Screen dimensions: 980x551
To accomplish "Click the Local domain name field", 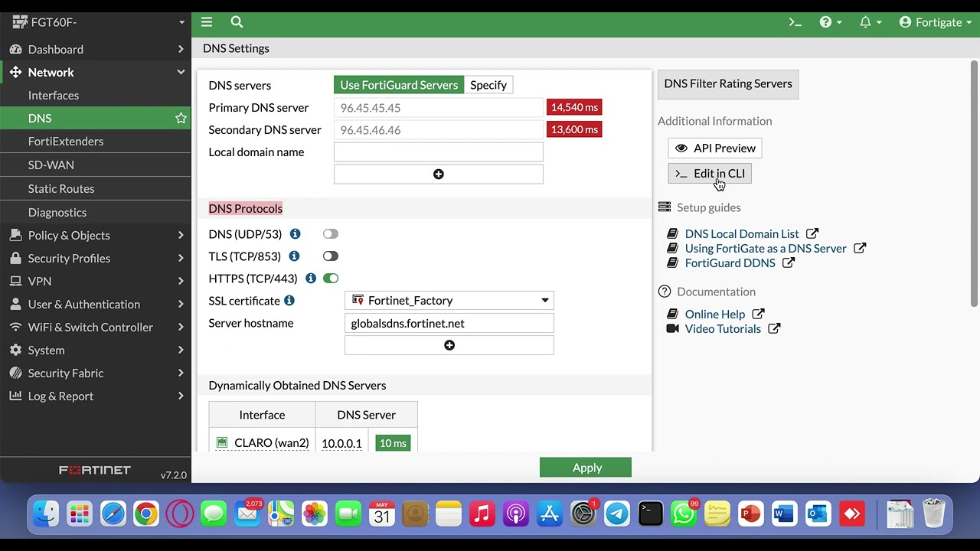I will [439, 152].
